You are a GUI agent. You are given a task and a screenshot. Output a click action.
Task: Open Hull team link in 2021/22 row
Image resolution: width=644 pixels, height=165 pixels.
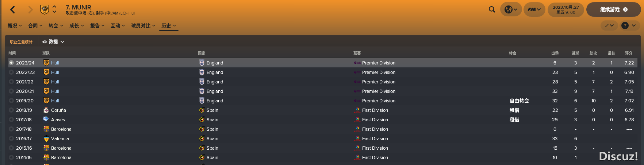click(55, 82)
